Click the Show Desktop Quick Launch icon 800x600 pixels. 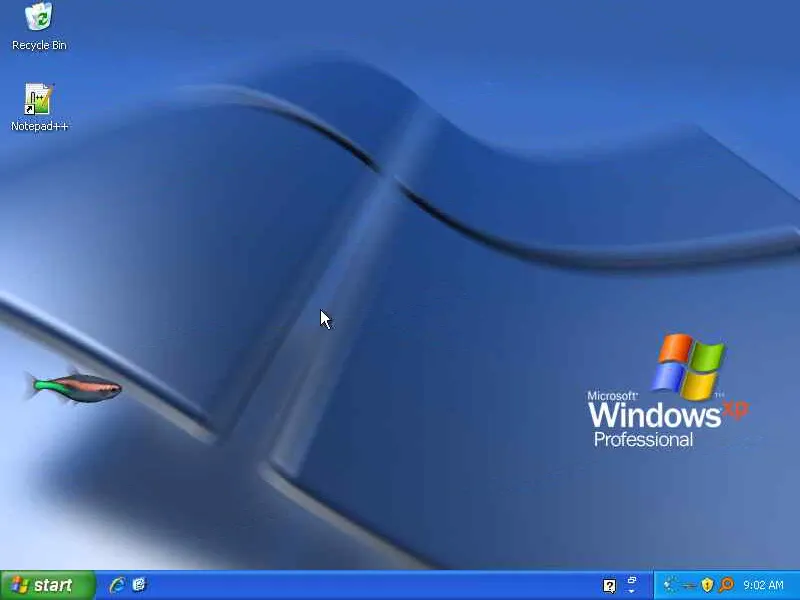click(139, 585)
